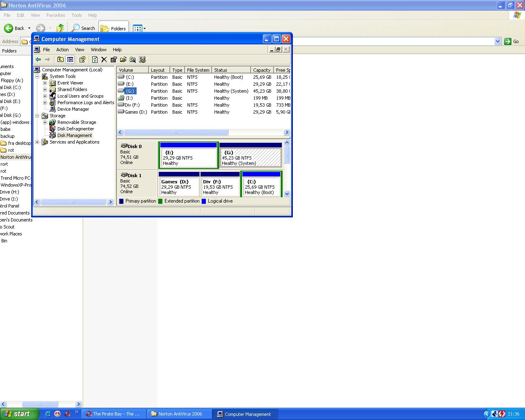Viewport: 525px width, 420px height.
Task: Launch Internet Explorer from quick launch
Action: coord(48,414)
